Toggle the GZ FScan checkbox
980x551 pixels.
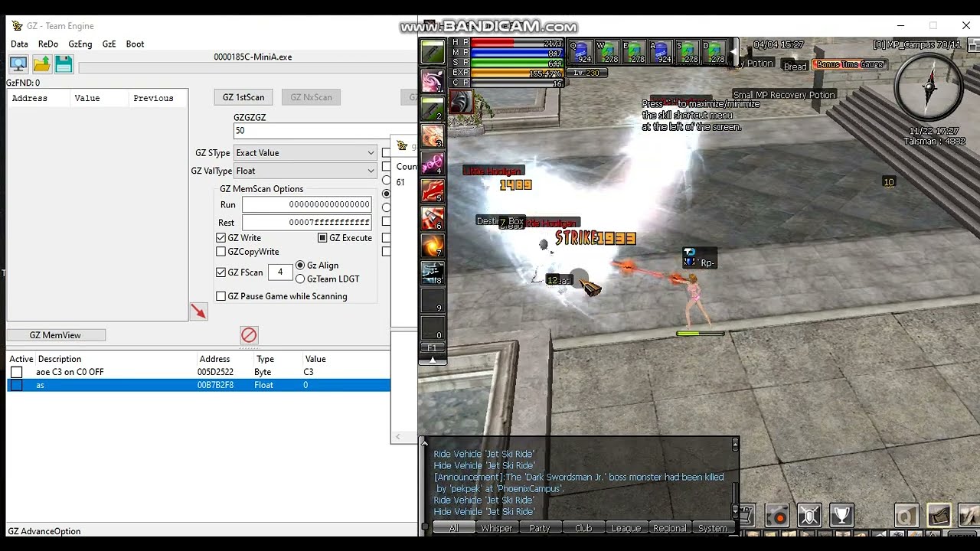point(221,272)
